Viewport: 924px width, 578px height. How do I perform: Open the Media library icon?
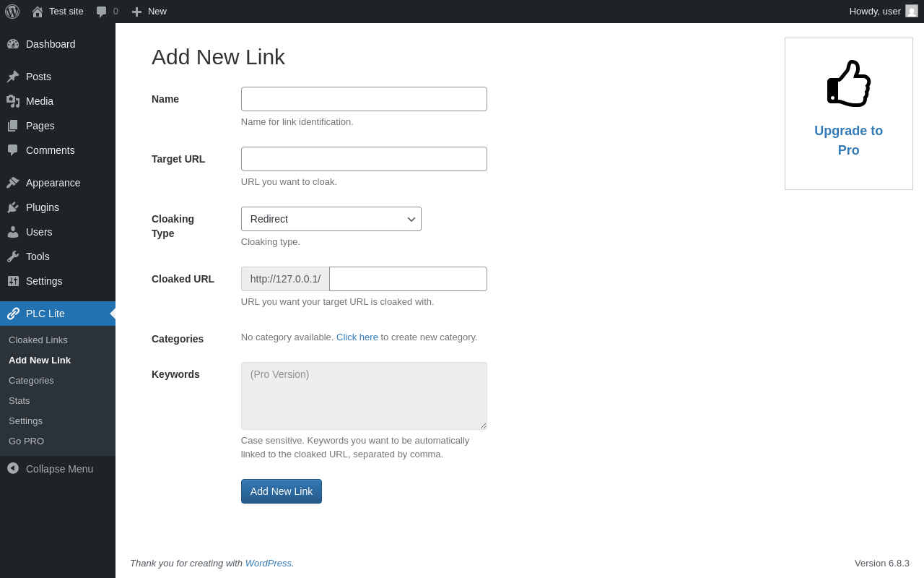point(13,101)
